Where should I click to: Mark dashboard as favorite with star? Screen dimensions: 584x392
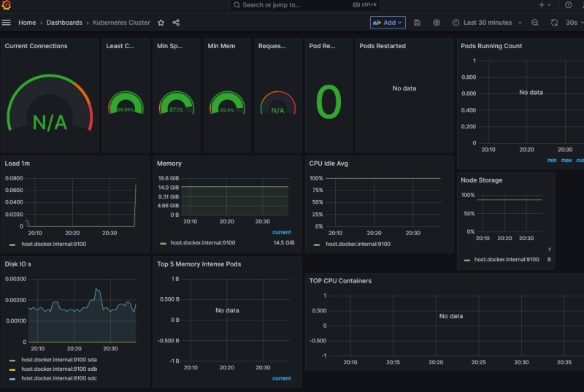[x=161, y=23]
